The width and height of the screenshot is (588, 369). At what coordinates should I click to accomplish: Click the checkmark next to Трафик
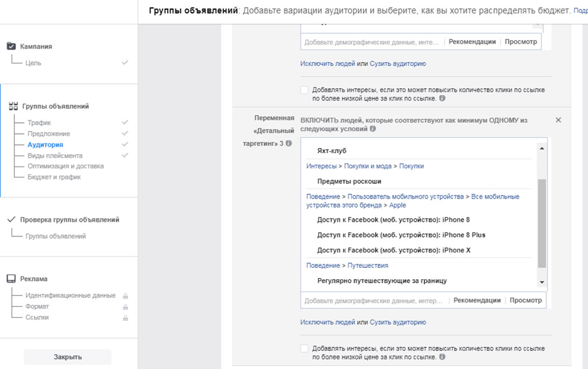pyautogui.click(x=125, y=122)
